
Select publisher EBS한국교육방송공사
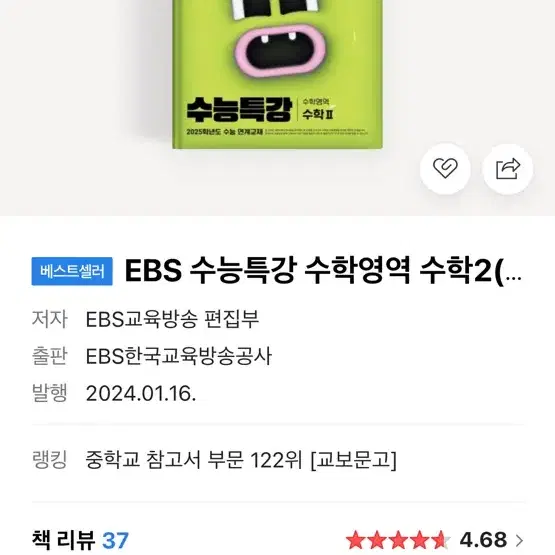[179, 355]
